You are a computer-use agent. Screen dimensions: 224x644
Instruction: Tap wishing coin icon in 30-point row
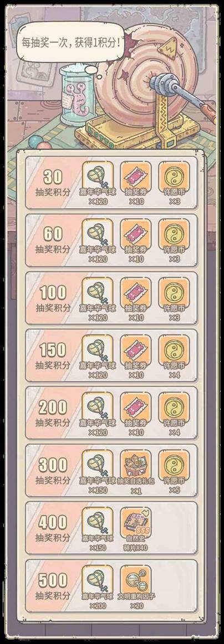(x=174, y=177)
